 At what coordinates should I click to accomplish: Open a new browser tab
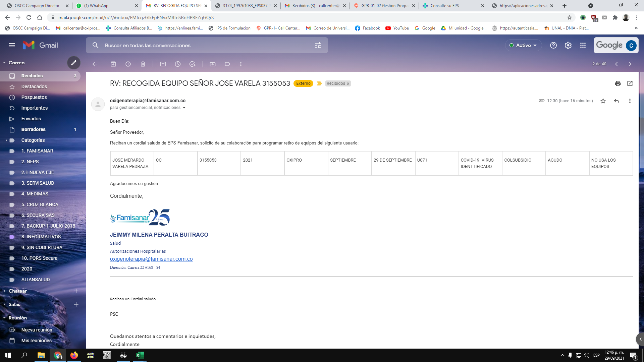pyautogui.click(x=565, y=6)
